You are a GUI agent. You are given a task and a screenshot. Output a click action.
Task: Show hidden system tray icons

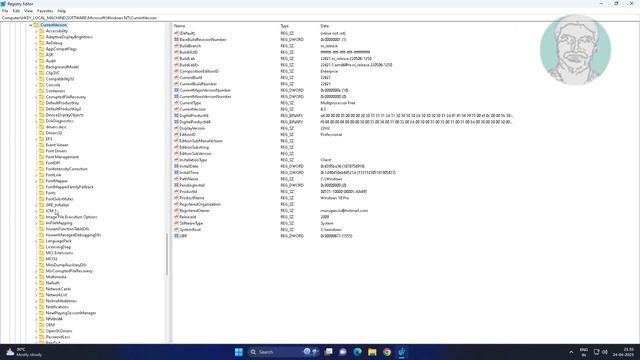coord(571,352)
